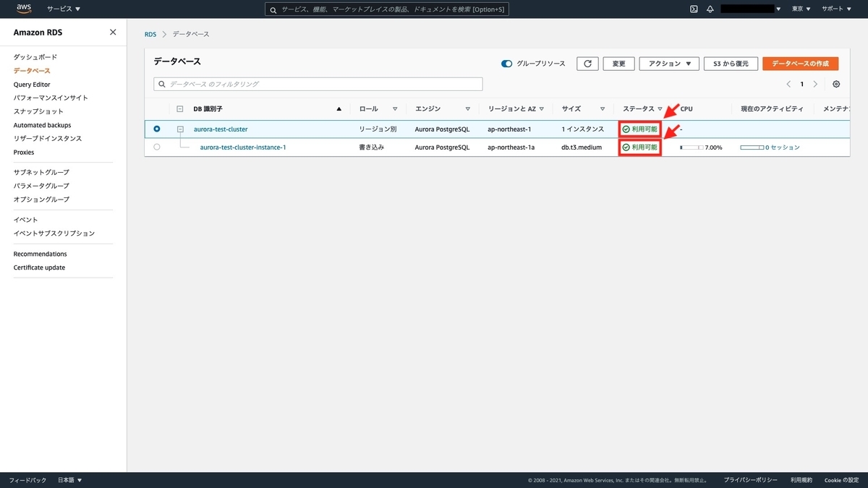Screen dimensions: 868x488
Task: Focus the データベース のフィルタリング field
Action: 318,84
